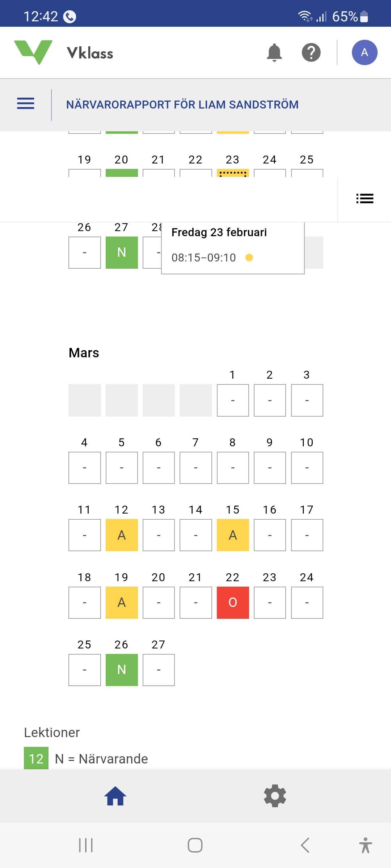This screenshot has width=391, height=868.
Task: Tap the green 12 Närvarande legend badge
Action: 36,758
